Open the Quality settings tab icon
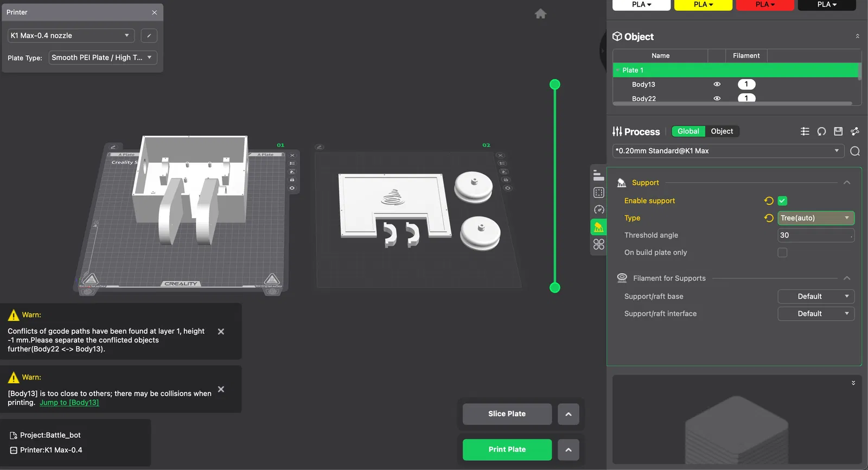Image resolution: width=868 pixels, height=470 pixels. [x=598, y=175]
